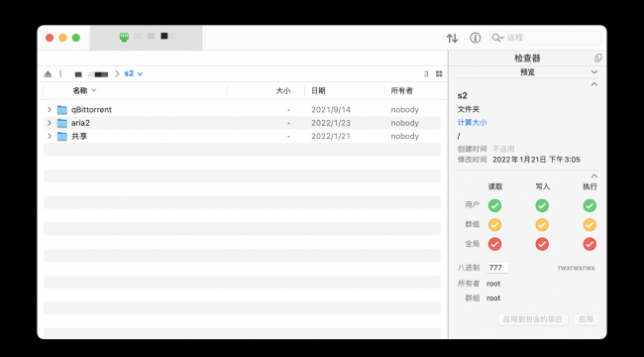This screenshot has height=357, width=644.
Task: Select the qBittorrent row name
Action: click(x=91, y=110)
